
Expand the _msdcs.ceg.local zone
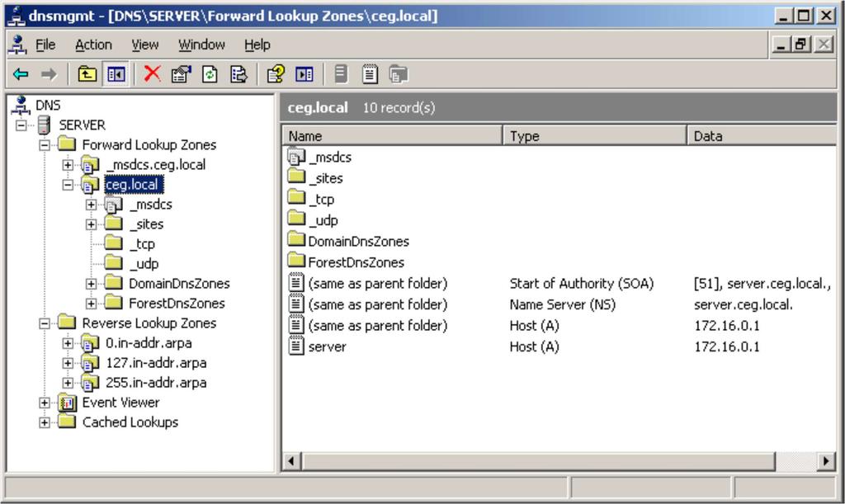click(68, 165)
